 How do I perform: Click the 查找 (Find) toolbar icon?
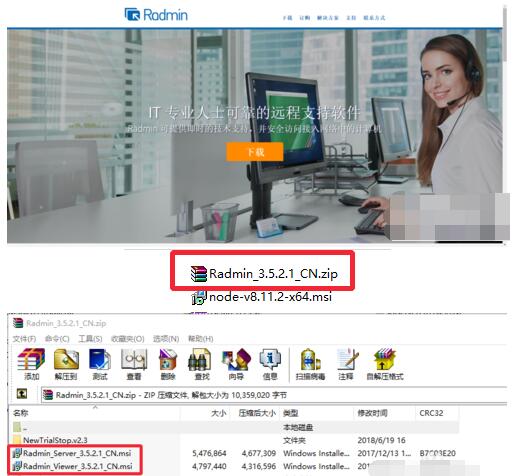(x=201, y=364)
